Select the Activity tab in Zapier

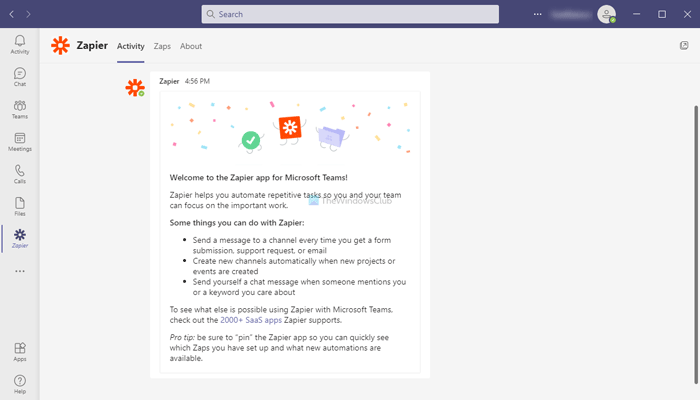point(131,46)
